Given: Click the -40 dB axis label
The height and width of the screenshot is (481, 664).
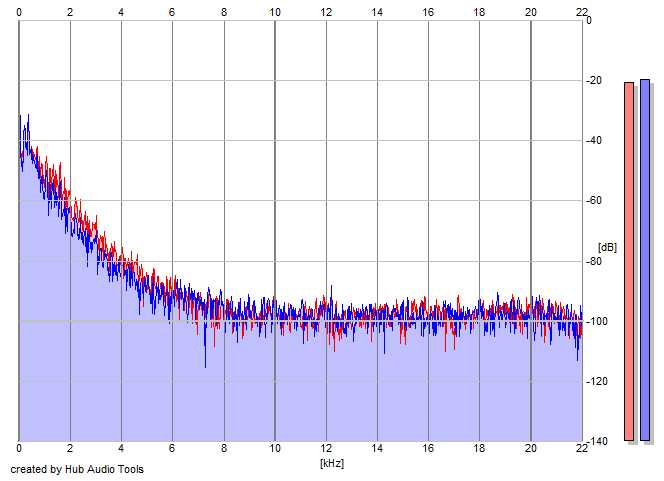Looking at the screenshot, I should [x=594, y=141].
